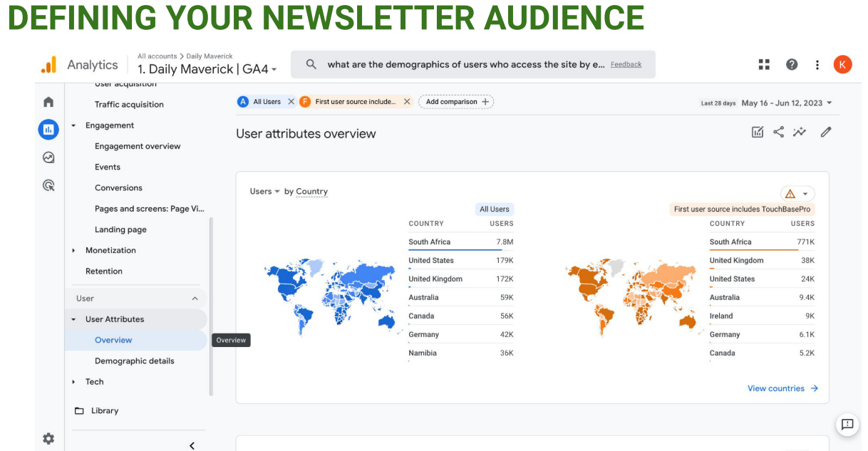The height and width of the screenshot is (451, 868).
Task: Click the Canada 56K row
Action: click(461, 316)
